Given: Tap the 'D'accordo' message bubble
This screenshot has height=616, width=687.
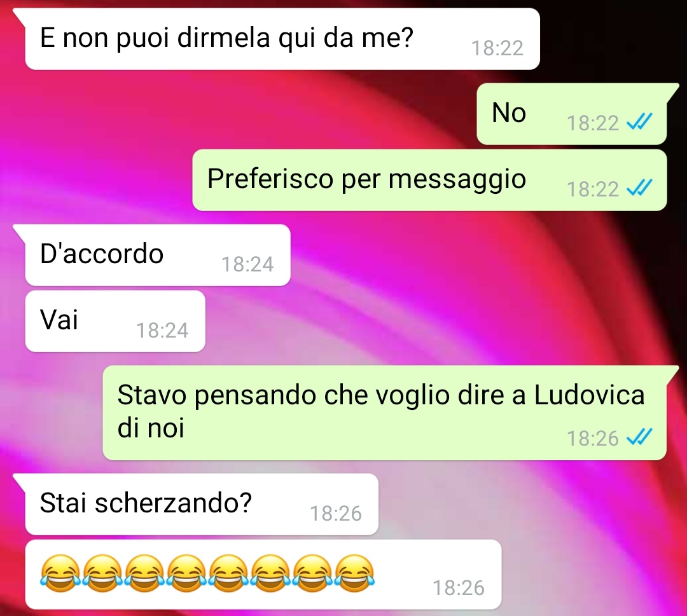Looking at the screenshot, I should tap(157, 255).
